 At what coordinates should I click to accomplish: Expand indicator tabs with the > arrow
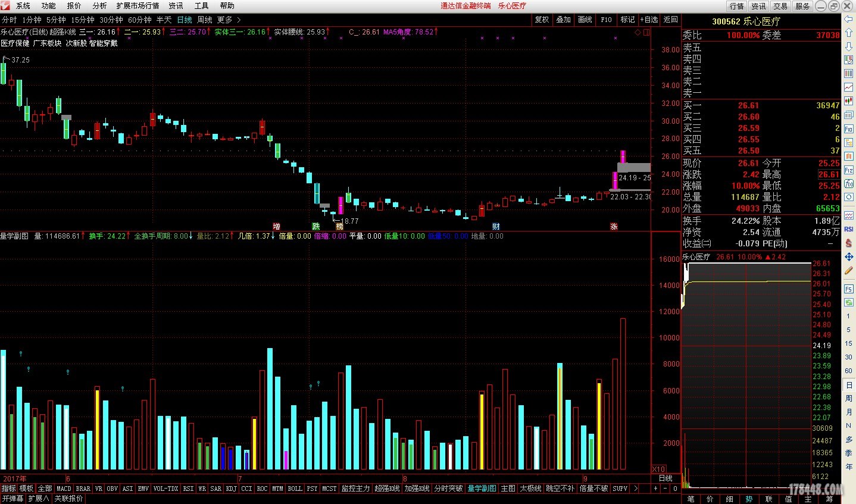635,488
